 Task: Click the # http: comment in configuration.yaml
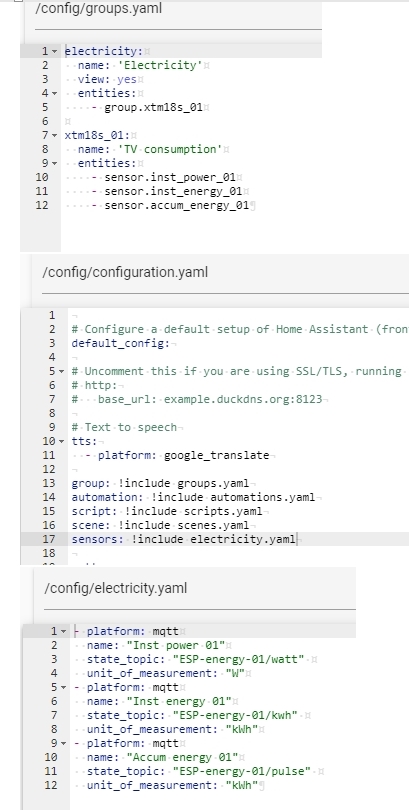[95, 385]
